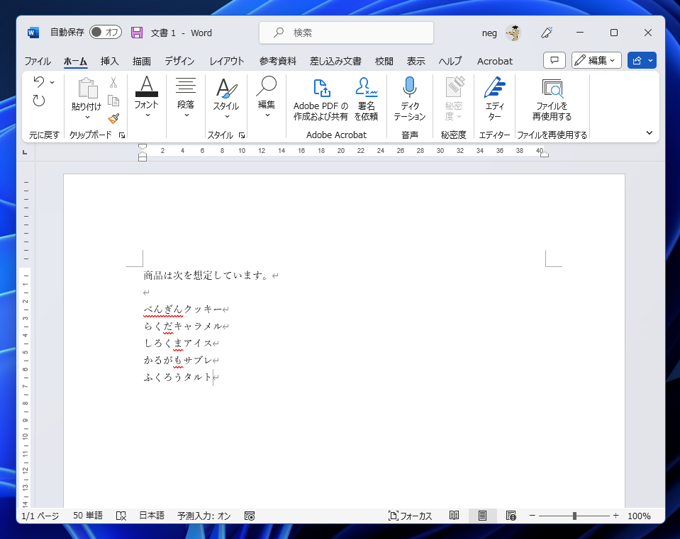Click Adobe PDF の作成および共有 icon
Image resolution: width=680 pixels, height=539 pixels.
coord(321,88)
